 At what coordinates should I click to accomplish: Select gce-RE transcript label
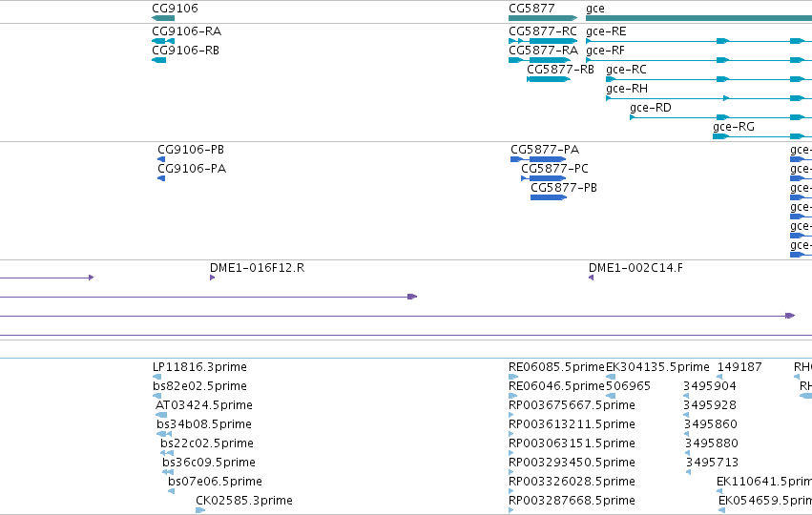(606, 31)
